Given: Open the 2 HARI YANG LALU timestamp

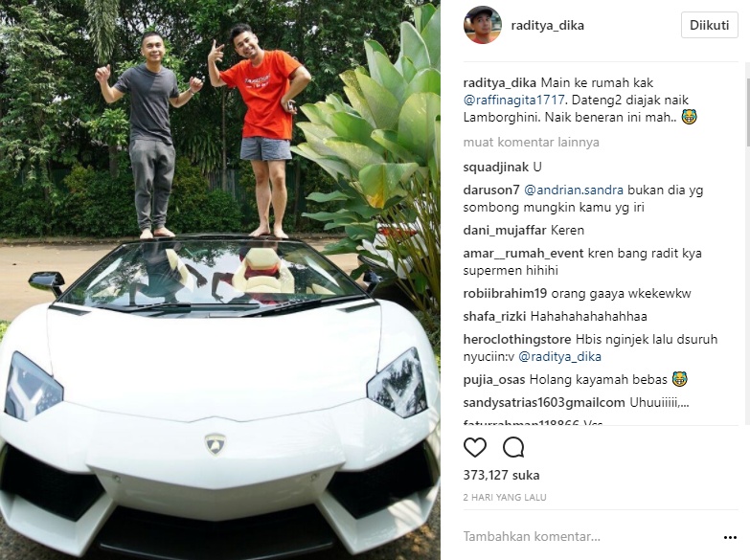Looking at the screenshot, I should pos(505,498).
